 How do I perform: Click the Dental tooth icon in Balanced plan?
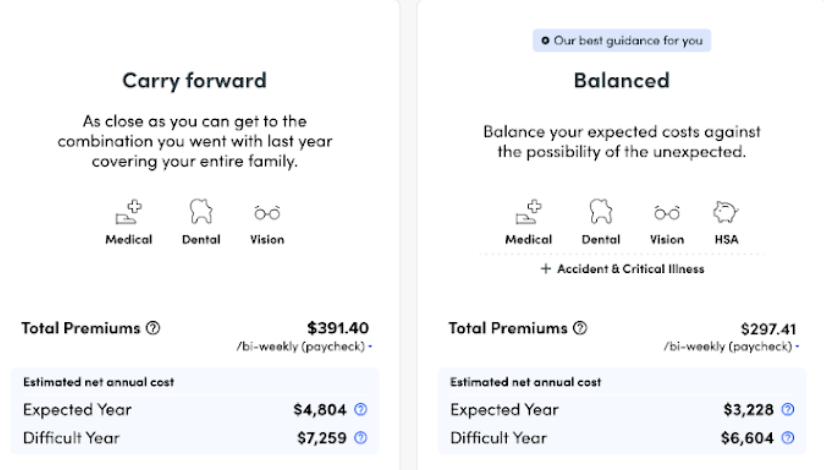[600, 212]
